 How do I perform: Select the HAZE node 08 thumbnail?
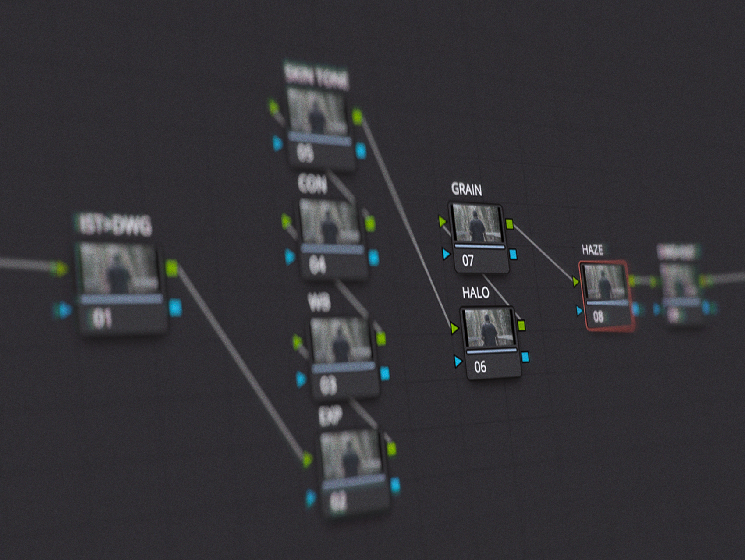point(605,283)
